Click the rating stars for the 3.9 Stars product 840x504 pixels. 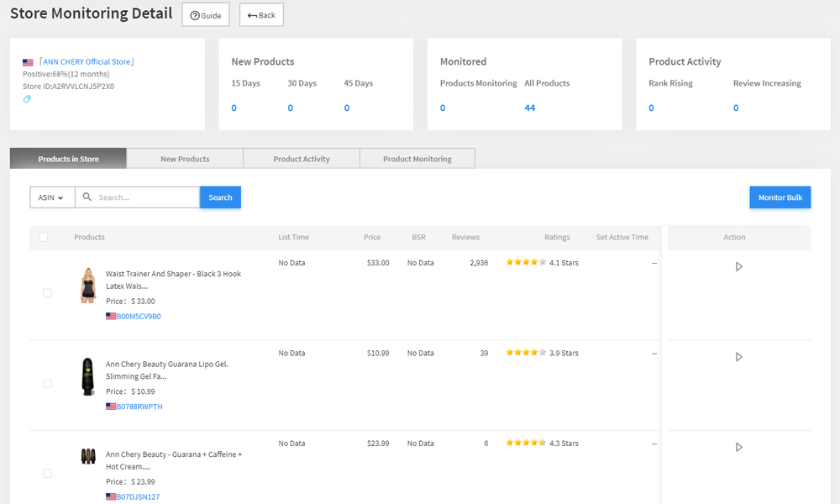pyautogui.click(x=526, y=353)
